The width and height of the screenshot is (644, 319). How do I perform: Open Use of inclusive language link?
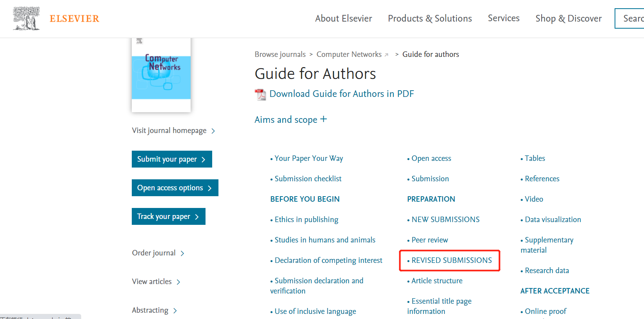pos(315,312)
